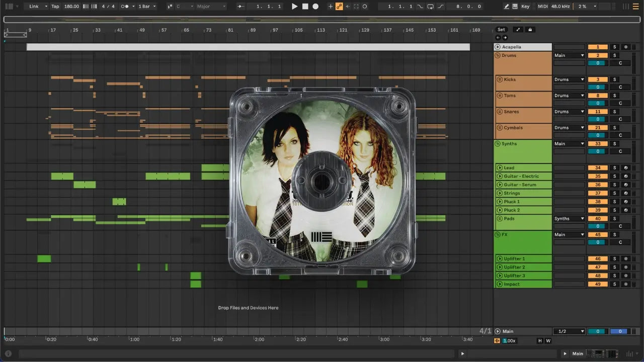
Task: Solo the Acapella track
Action: pos(614,47)
